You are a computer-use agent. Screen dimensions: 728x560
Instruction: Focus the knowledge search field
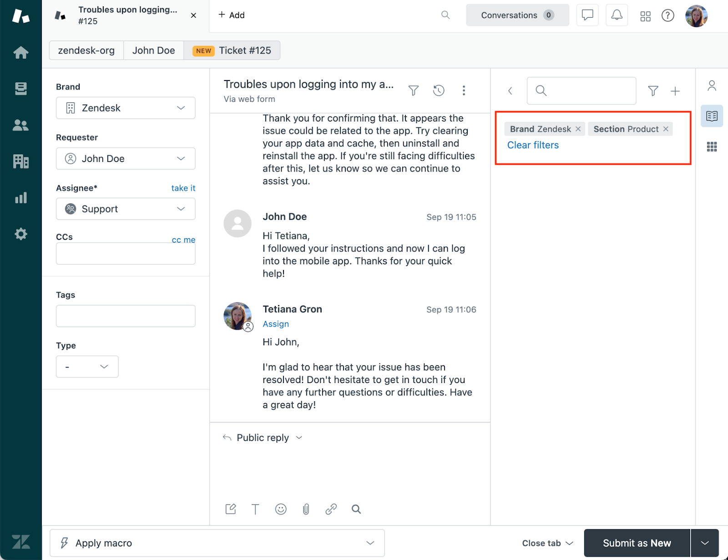581,91
